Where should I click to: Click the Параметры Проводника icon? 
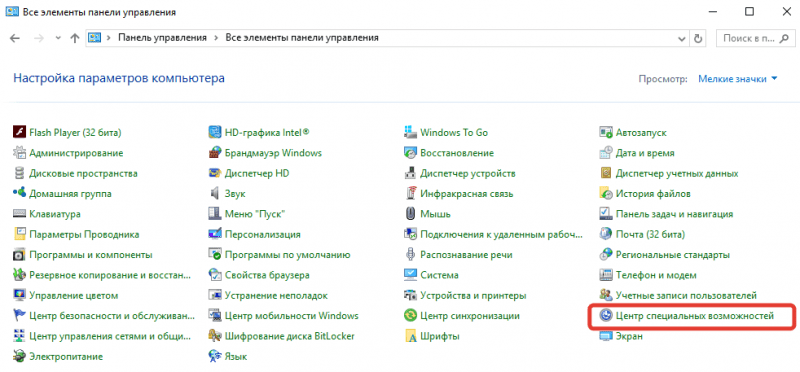tap(19, 234)
